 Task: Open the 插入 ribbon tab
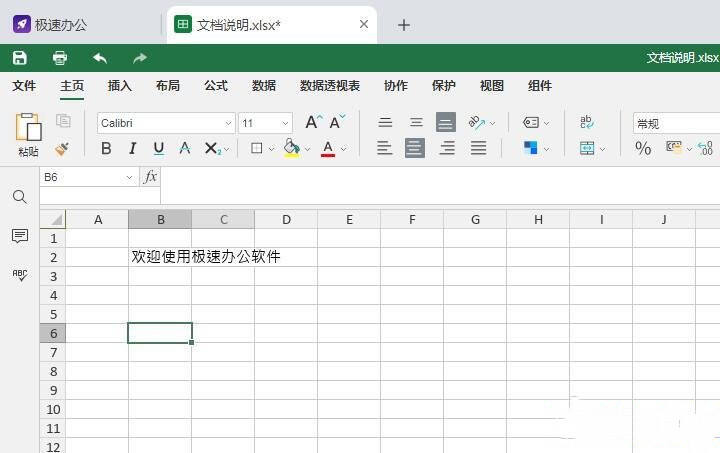point(119,86)
